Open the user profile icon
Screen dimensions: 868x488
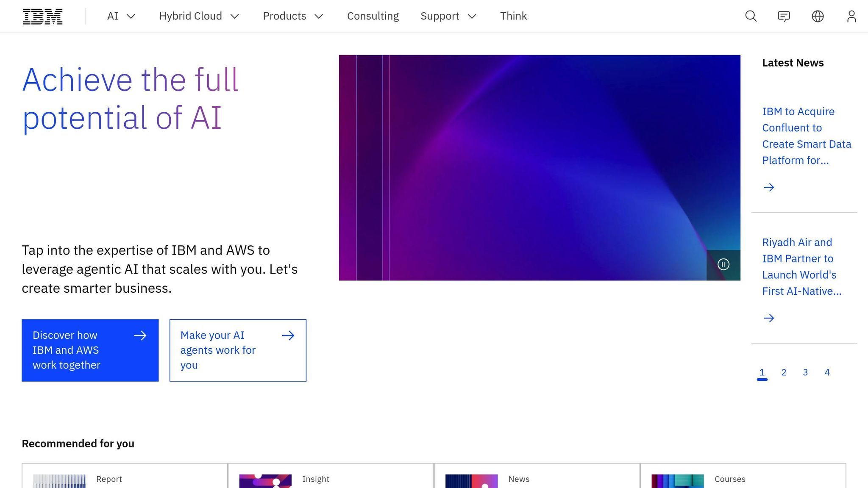(x=851, y=16)
